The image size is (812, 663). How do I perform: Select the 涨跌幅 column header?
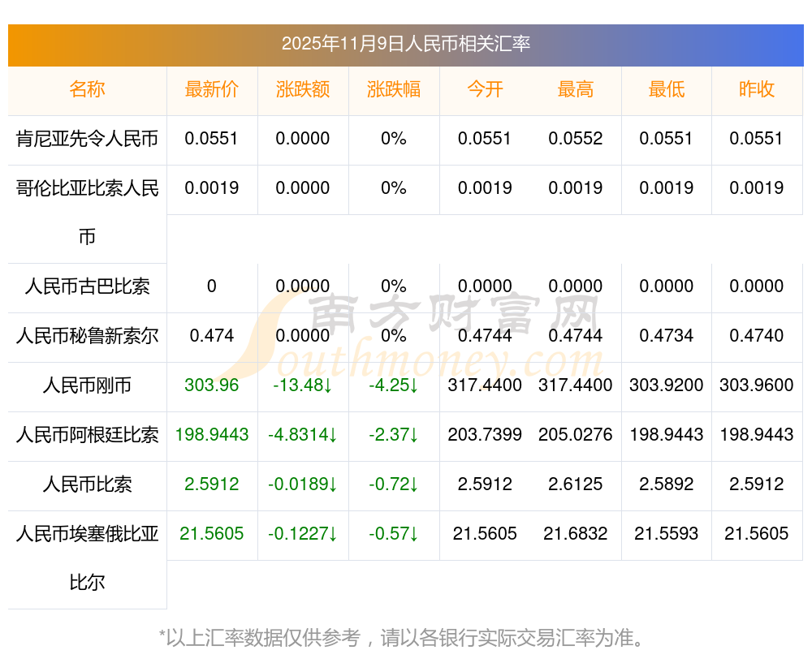click(x=394, y=90)
